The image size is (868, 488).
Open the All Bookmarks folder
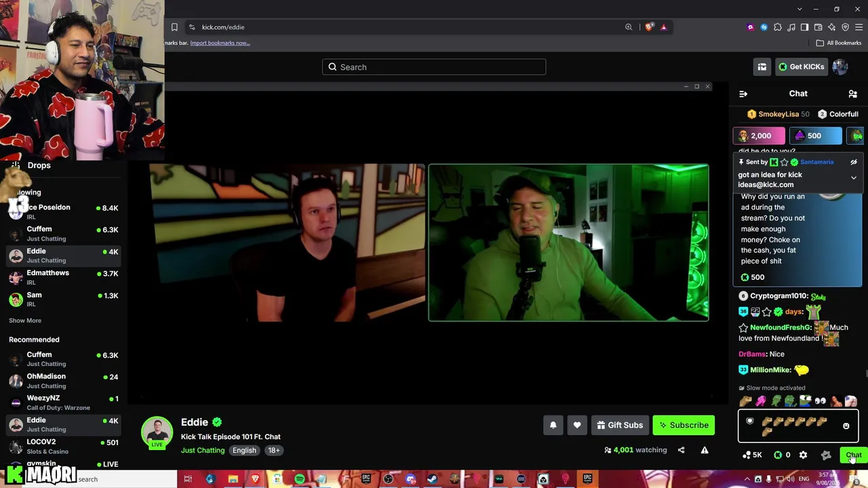(839, 43)
